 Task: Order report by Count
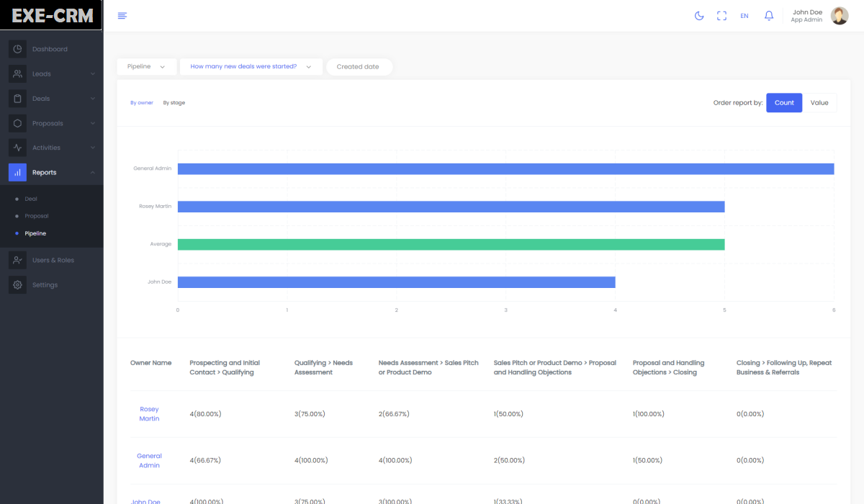pos(783,103)
